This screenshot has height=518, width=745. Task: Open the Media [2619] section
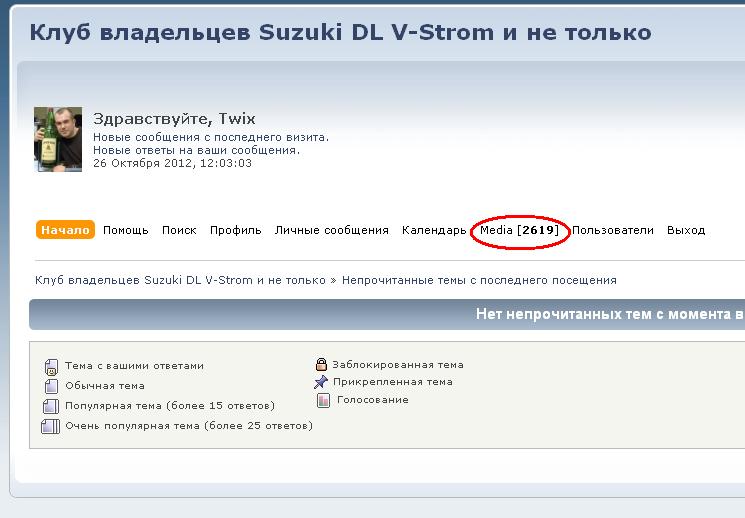519,230
